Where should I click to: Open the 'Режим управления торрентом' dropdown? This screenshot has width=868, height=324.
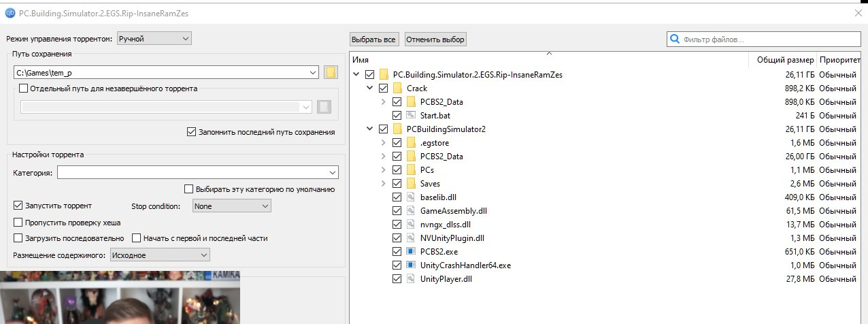[x=154, y=39]
